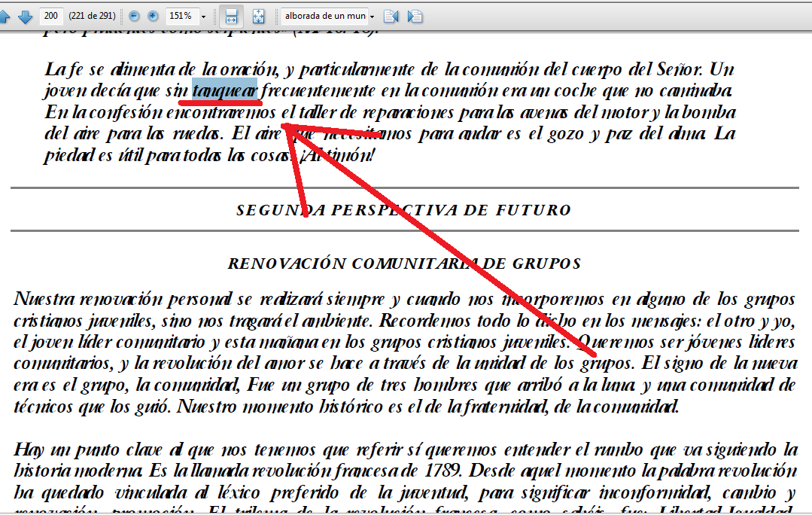This screenshot has width=812, height=515.
Task: Click the page number field showing 200
Action: pos(51,16)
